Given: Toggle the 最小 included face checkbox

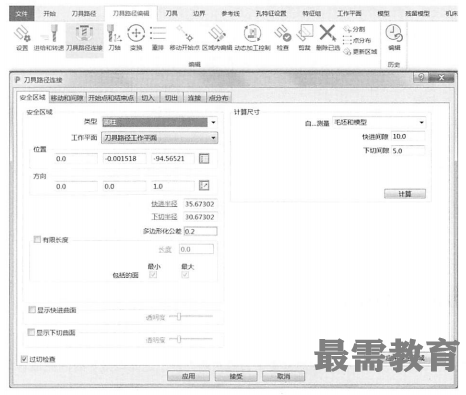Looking at the screenshot, I should (x=153, y=275).
